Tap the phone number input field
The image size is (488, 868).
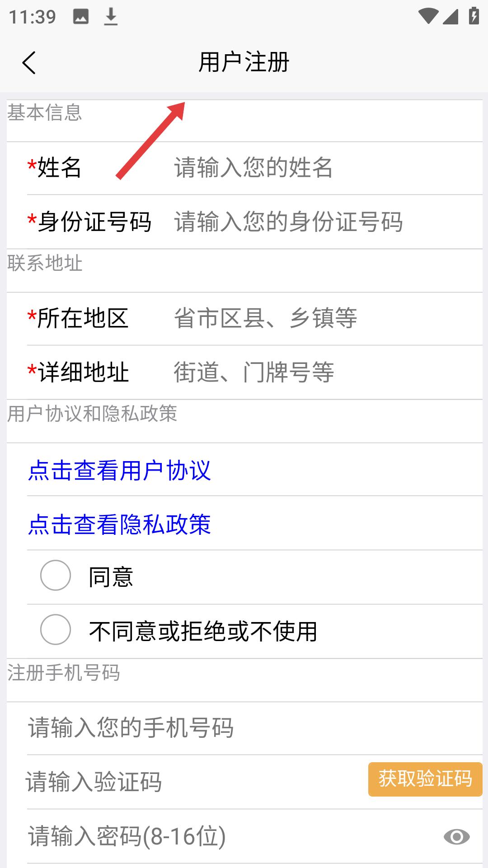(244, 728)
